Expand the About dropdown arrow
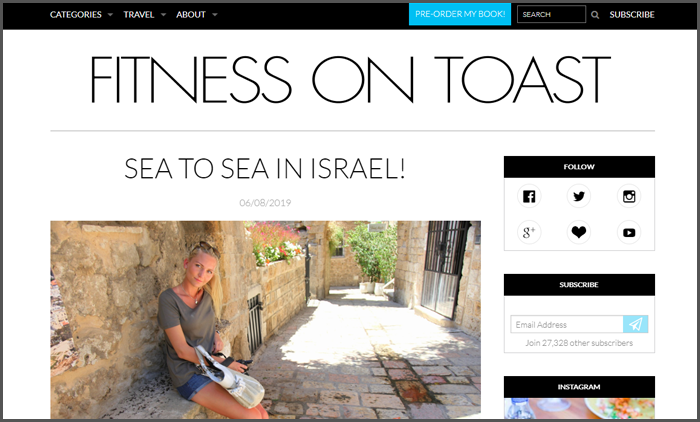Screen dimensions: 700x422 [x=215, y=15]
